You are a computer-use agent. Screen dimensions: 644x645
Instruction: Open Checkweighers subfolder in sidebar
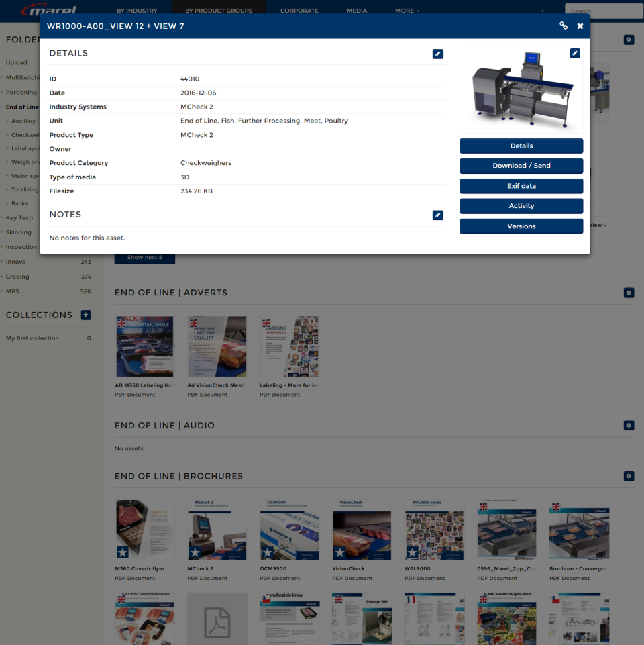click(x=25, y=135)
